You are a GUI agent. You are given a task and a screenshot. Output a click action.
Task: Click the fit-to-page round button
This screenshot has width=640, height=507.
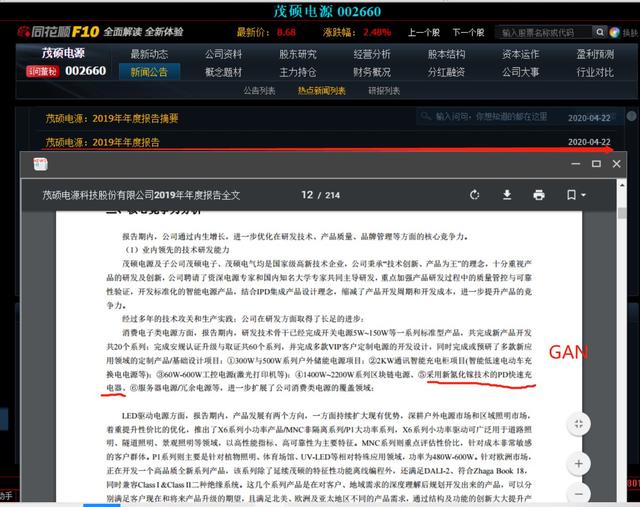point(579,424)
